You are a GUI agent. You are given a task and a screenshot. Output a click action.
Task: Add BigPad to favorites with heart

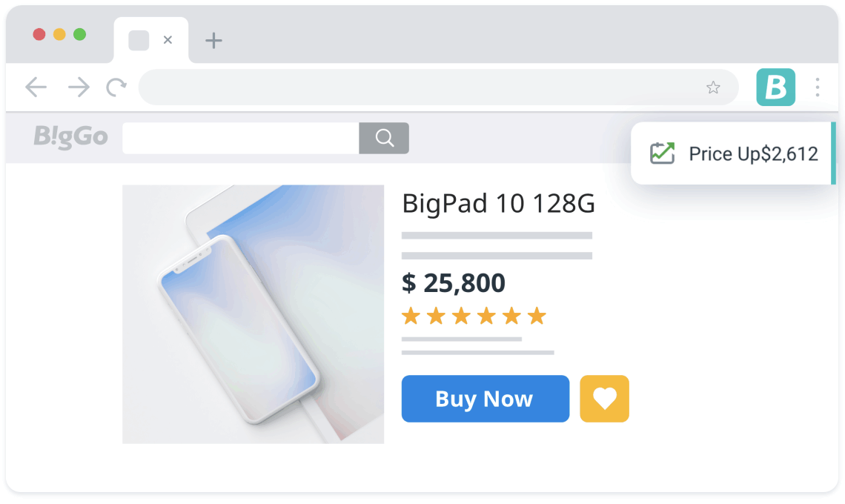coord(604,398)
